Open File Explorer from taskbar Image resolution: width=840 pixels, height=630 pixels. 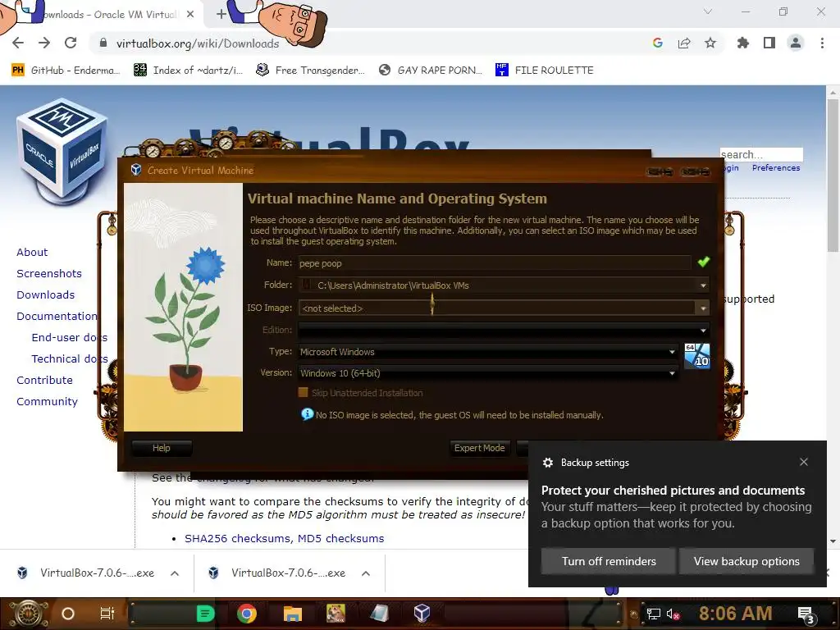[293, 614]
